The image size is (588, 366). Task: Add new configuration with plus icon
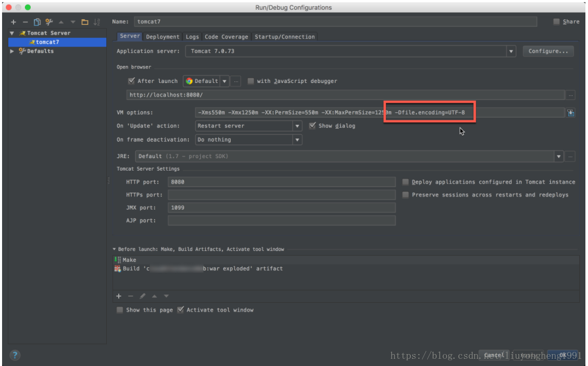click(13, 22)
